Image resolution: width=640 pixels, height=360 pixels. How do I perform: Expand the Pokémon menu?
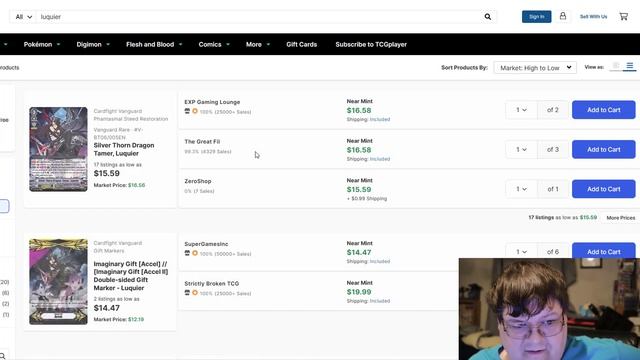coord(42,44)
